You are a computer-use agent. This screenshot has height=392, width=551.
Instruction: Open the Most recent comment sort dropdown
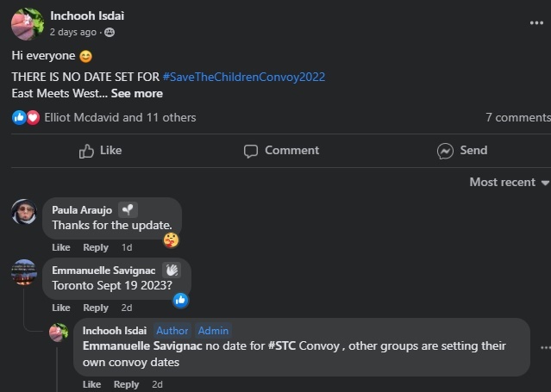(x=509, y=182)
